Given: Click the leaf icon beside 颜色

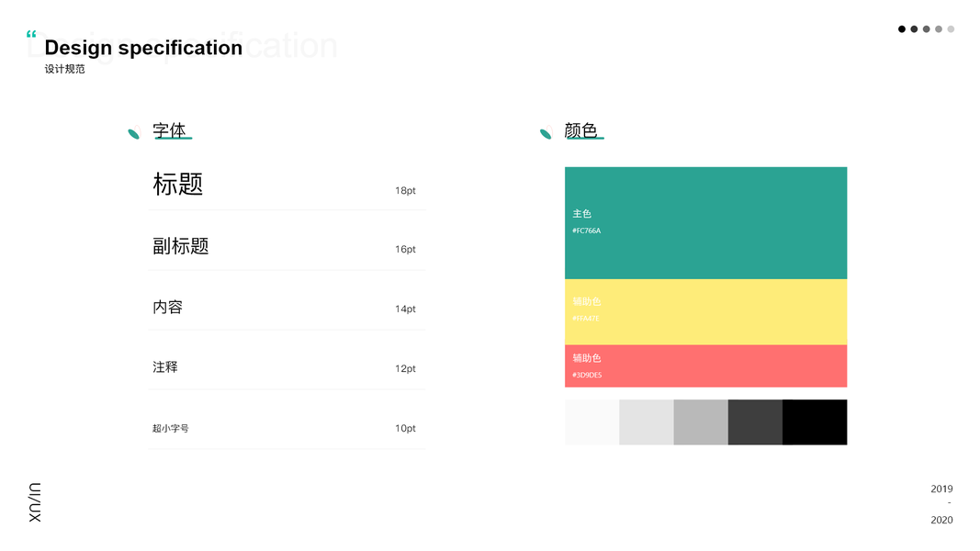Looking at the screenshot, I should [x=546, y=134].
